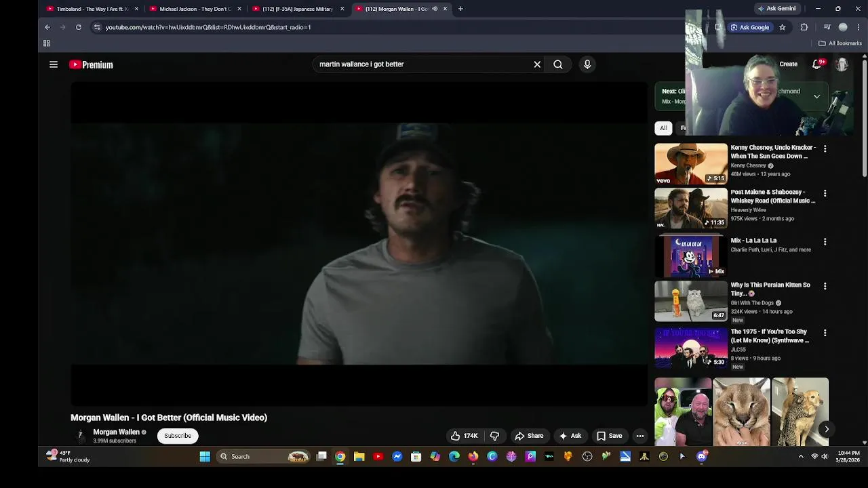
Task: Click Morgan Wallen channel avatar
Action: coord(80,436)
